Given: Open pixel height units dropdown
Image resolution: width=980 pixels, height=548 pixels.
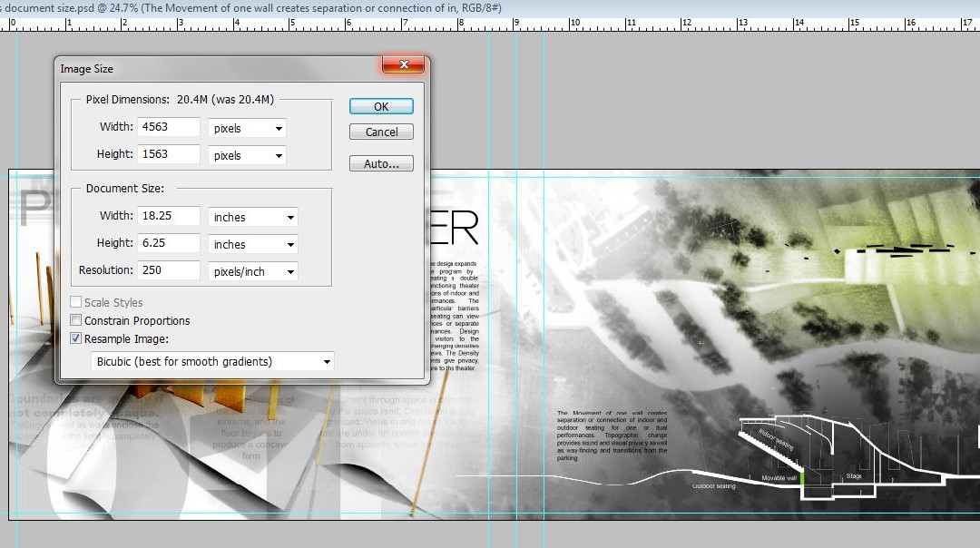Looking at the screenshot, I should point(247,155).
